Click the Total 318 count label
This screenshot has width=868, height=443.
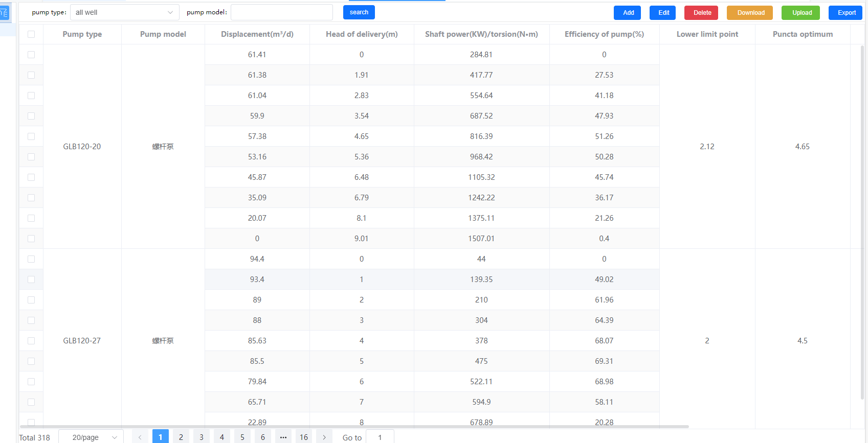pos(34,438)
